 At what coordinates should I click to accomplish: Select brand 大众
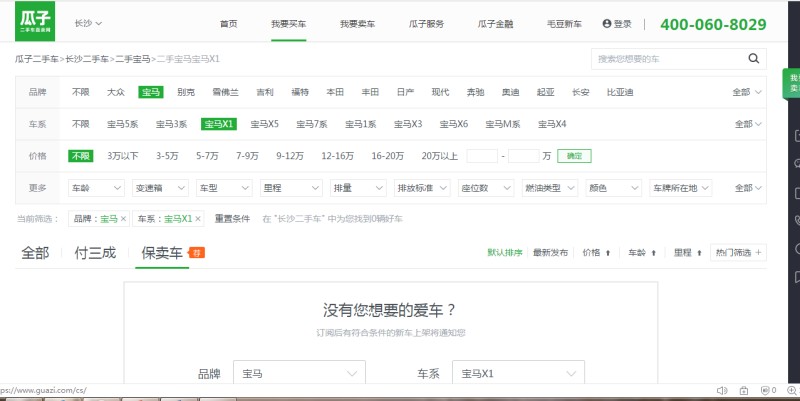click(116, 92)
